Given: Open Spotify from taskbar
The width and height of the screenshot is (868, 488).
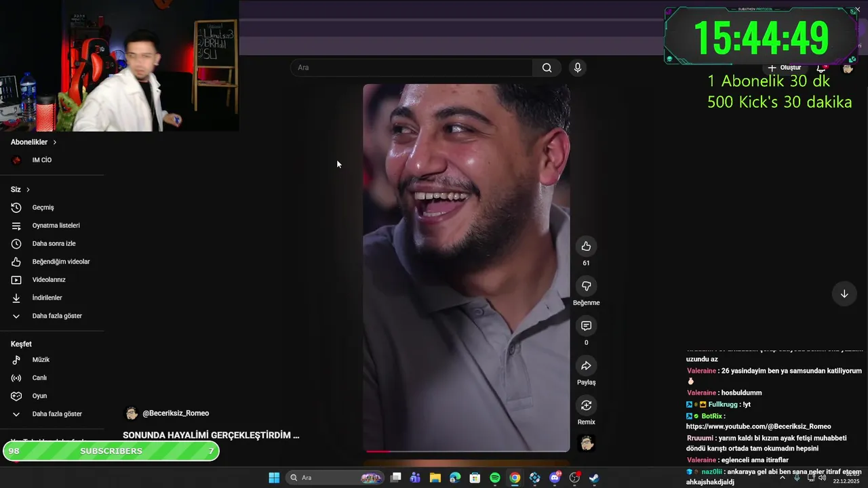Looking at the screenshot, I should (495, 478).
